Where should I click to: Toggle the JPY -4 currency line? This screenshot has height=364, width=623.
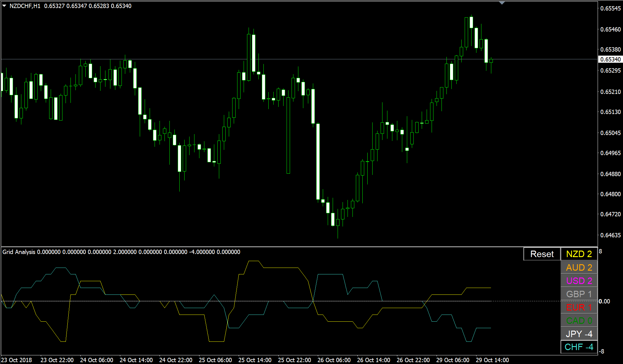pyautogui.click(x=579, y=334)
